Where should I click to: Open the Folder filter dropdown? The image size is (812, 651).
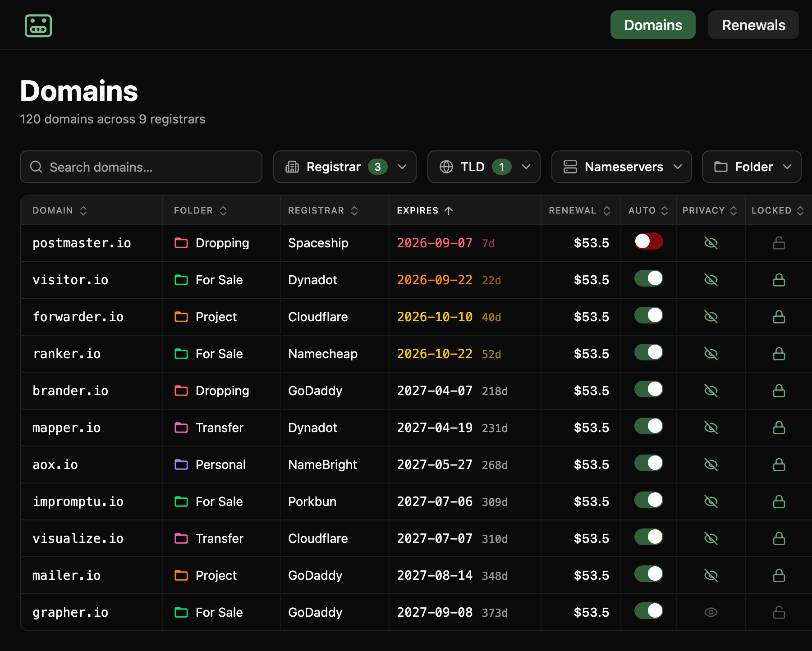(x=752, y=167)
